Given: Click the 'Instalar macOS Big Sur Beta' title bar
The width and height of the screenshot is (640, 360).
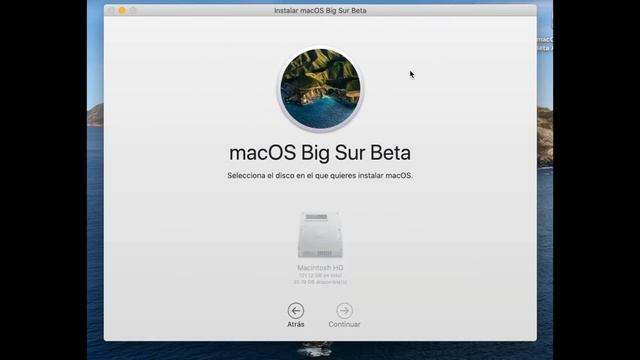Looking at the screenshot, I should tap(320, 11).
